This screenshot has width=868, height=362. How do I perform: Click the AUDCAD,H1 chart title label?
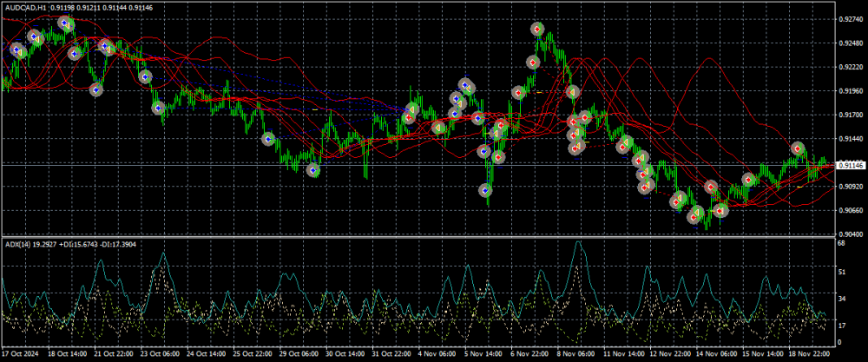26,7
